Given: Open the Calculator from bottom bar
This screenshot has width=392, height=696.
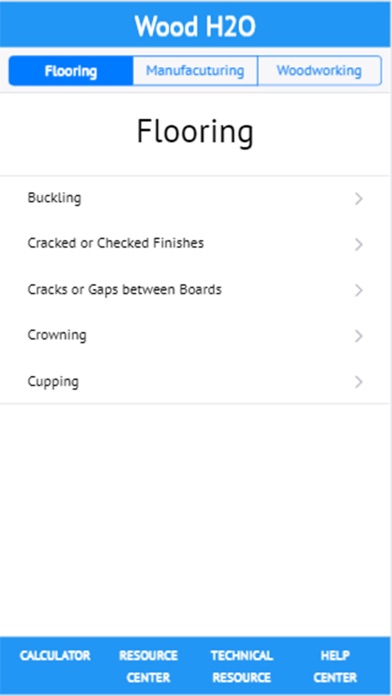Looking at the screenshot, I should [55, 656].
